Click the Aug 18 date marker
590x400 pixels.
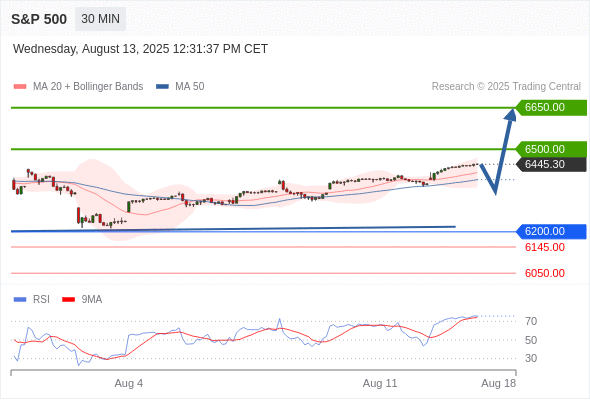click(499, 383)
